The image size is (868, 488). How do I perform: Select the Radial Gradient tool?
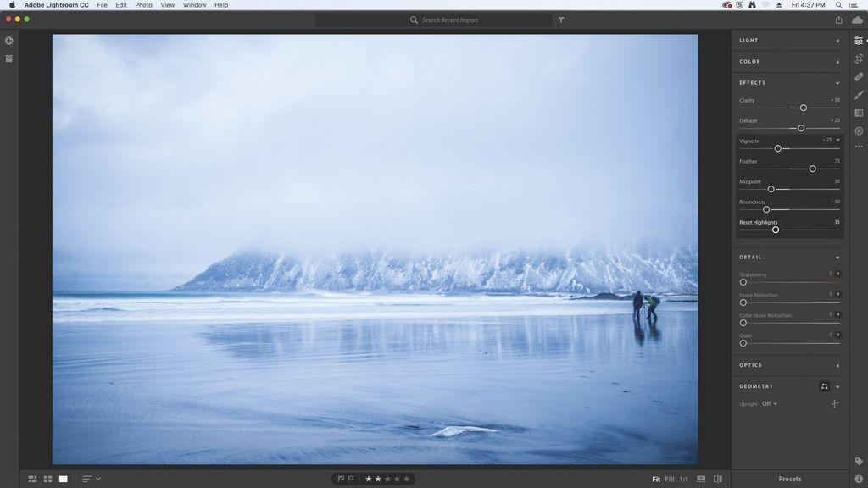pyautogui.click(x=857, y=129)
